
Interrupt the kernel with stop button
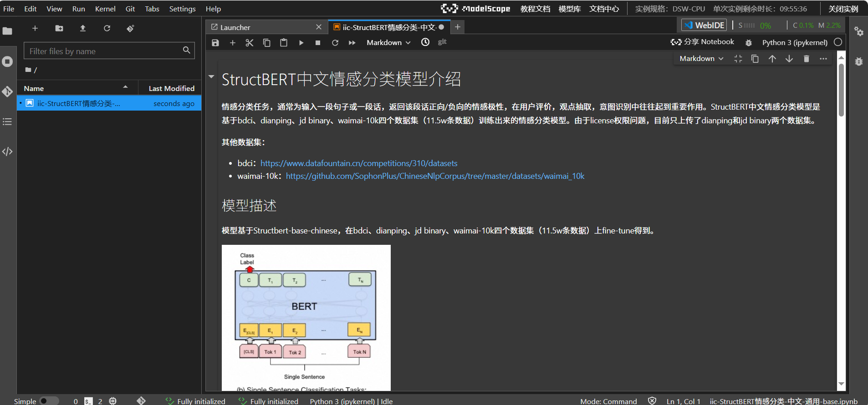click(318, 42)
